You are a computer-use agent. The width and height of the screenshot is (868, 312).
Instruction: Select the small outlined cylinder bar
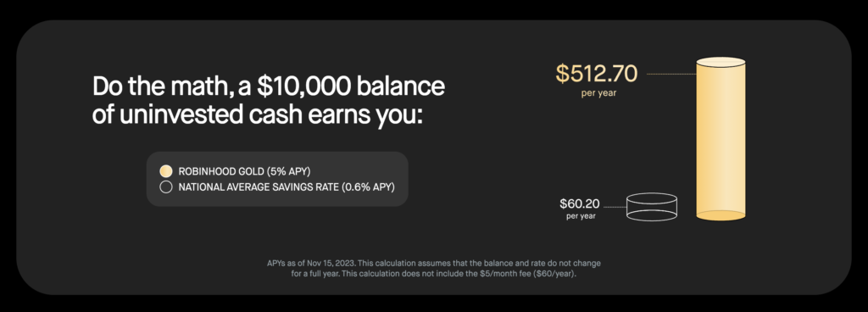tap(652, 206)
